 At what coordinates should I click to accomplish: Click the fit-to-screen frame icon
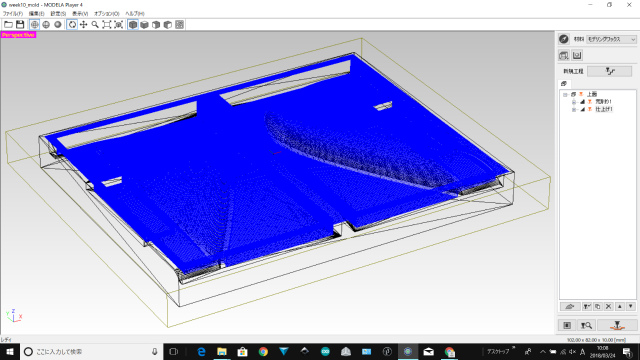[x=107, y=24]
